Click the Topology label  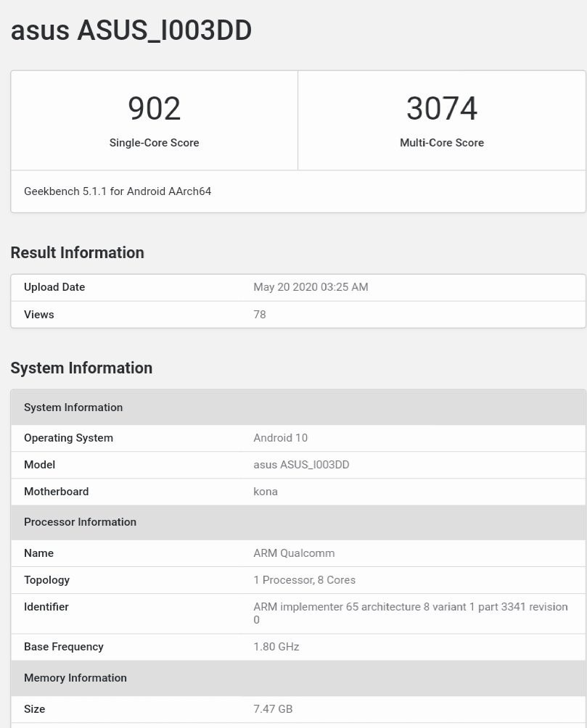pos(47,580)
